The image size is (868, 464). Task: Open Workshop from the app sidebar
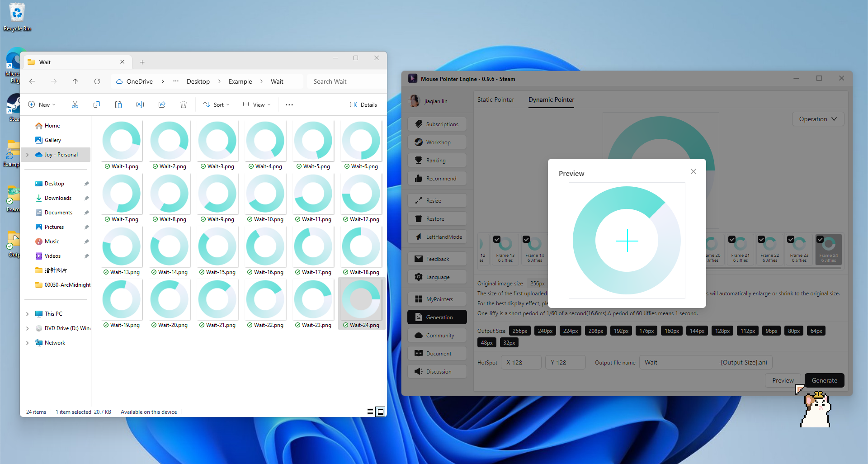437,142
